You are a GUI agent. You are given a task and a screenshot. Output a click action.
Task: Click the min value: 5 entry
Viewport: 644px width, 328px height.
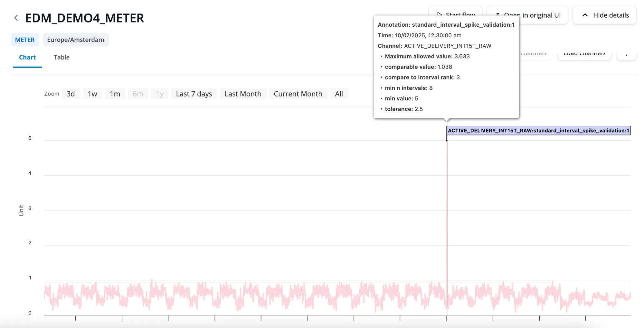[x=401, y=98]
